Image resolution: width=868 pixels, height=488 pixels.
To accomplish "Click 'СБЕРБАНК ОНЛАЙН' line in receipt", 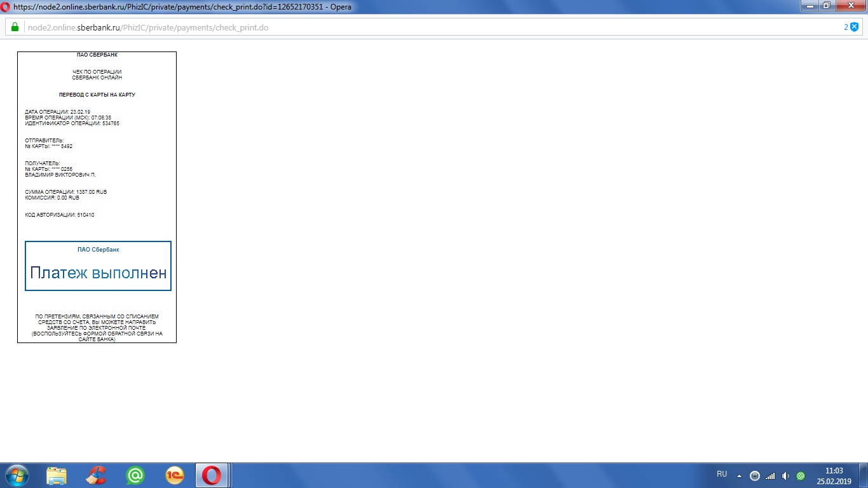I will pos(97,78).
